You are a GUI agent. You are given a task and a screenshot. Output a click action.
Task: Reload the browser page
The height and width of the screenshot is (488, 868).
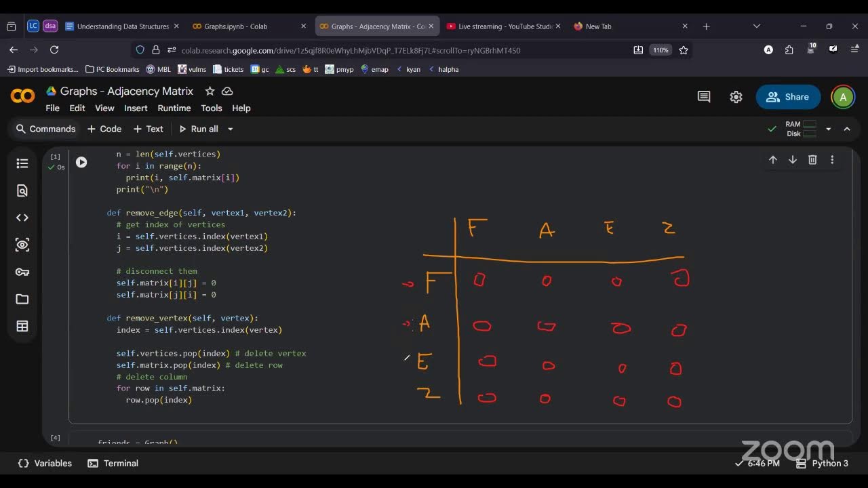click(54, 49)
